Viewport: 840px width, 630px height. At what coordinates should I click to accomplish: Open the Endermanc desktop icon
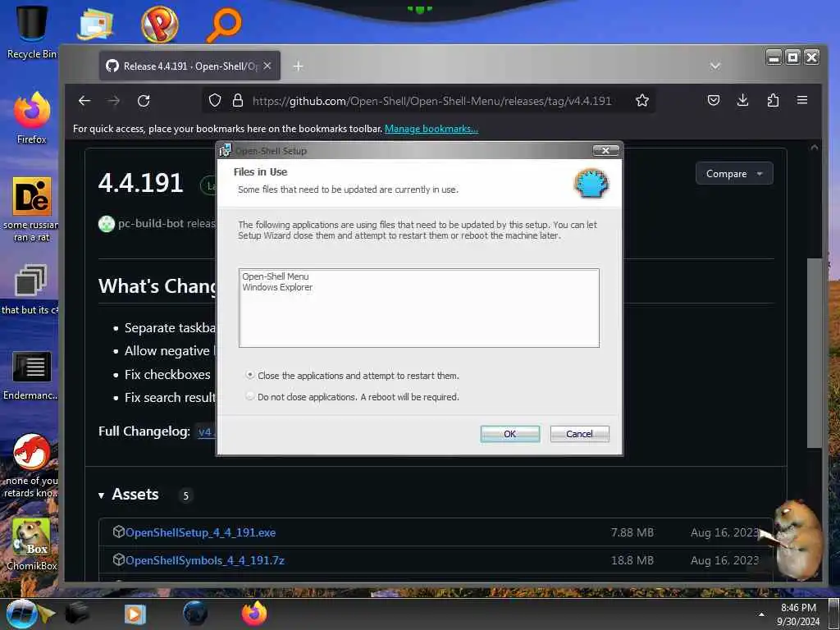click(31, 376)
